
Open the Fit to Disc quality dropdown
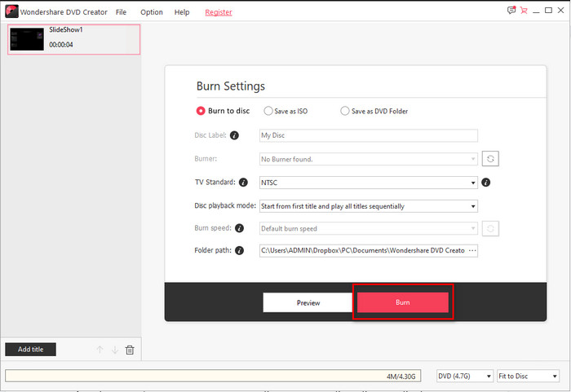point(528,376)
